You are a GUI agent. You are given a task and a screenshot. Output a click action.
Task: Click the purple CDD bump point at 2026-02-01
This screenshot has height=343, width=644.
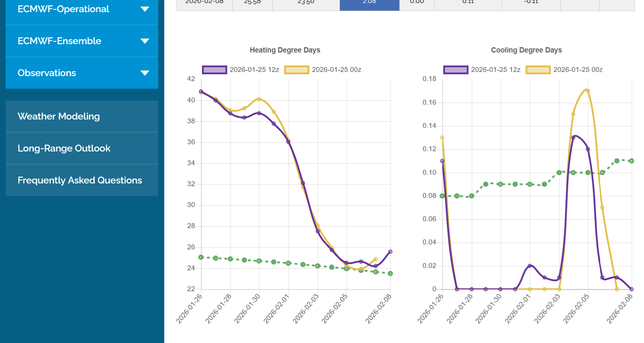[x=530, y=266]
